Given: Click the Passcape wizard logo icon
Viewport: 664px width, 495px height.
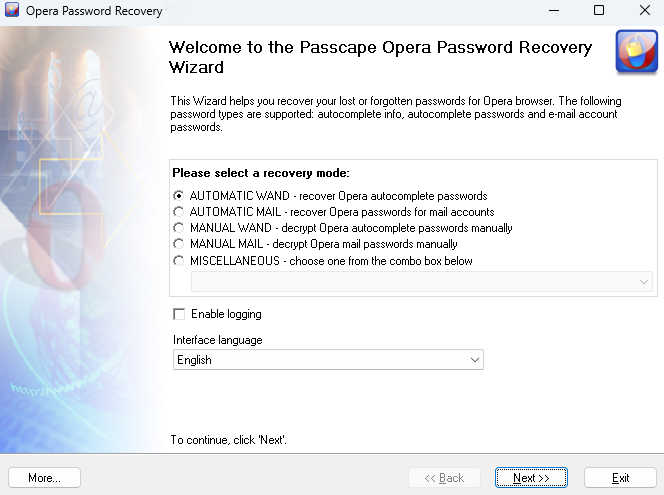Looking at the screenshot, I should coord(636,52).
